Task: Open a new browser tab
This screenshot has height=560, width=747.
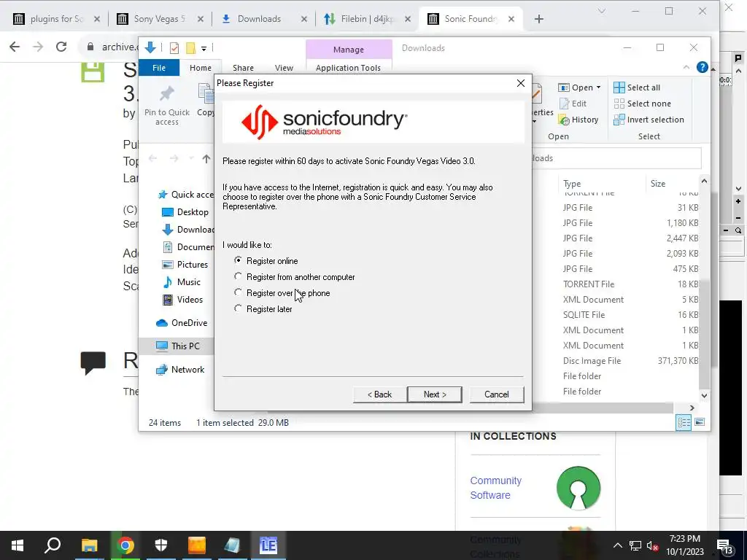Action: tap(539, 19)
